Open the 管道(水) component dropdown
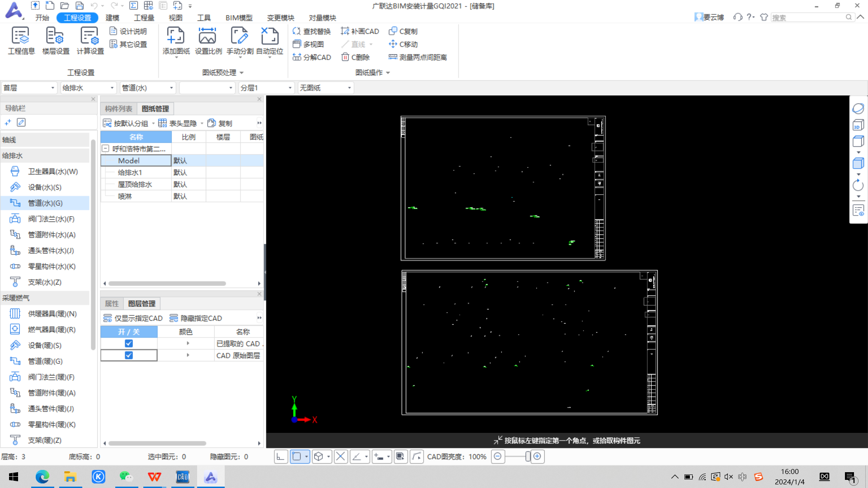This screenshot has height=488, width=868. tap(147, 88)
